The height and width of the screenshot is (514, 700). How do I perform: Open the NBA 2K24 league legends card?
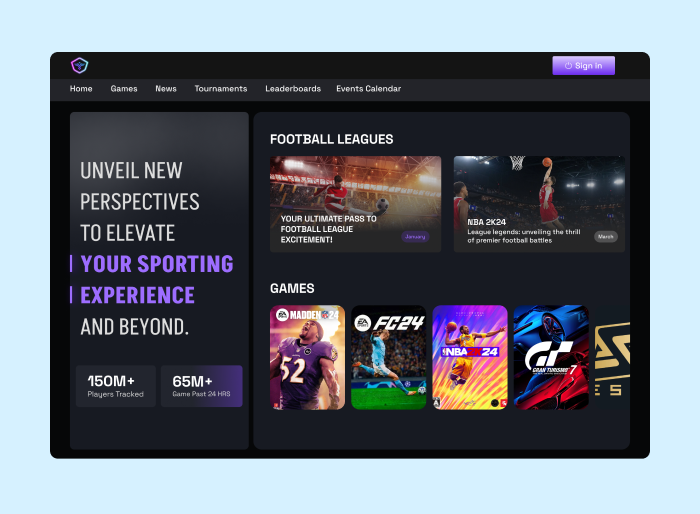tap(539, 204)
